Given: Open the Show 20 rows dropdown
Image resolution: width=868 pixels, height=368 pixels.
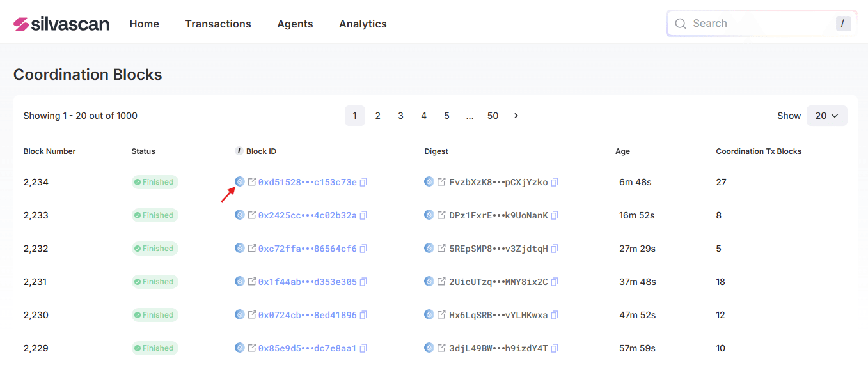Looking at the screenshot, I should click(x=827, y=116).
